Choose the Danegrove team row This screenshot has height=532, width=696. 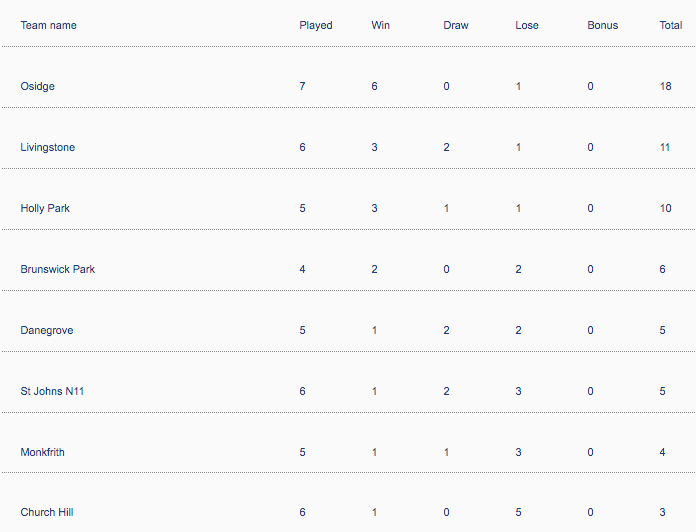coord(47,330)
